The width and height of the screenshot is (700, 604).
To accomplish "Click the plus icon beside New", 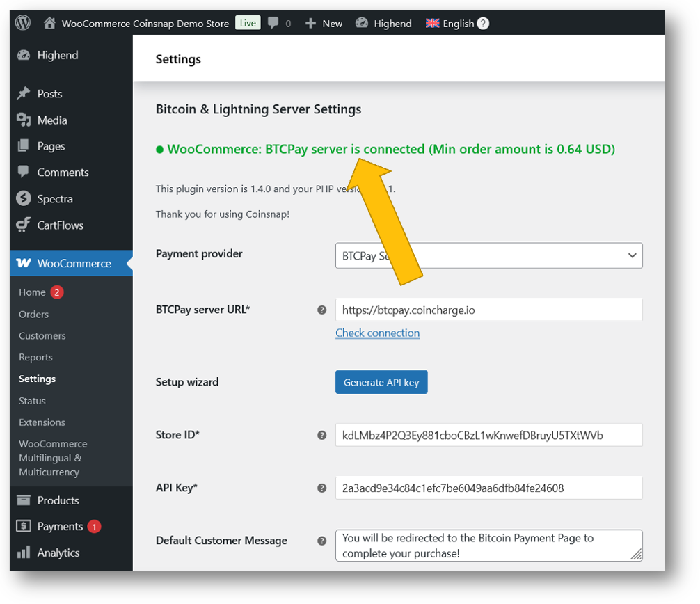I will point(311,23).
